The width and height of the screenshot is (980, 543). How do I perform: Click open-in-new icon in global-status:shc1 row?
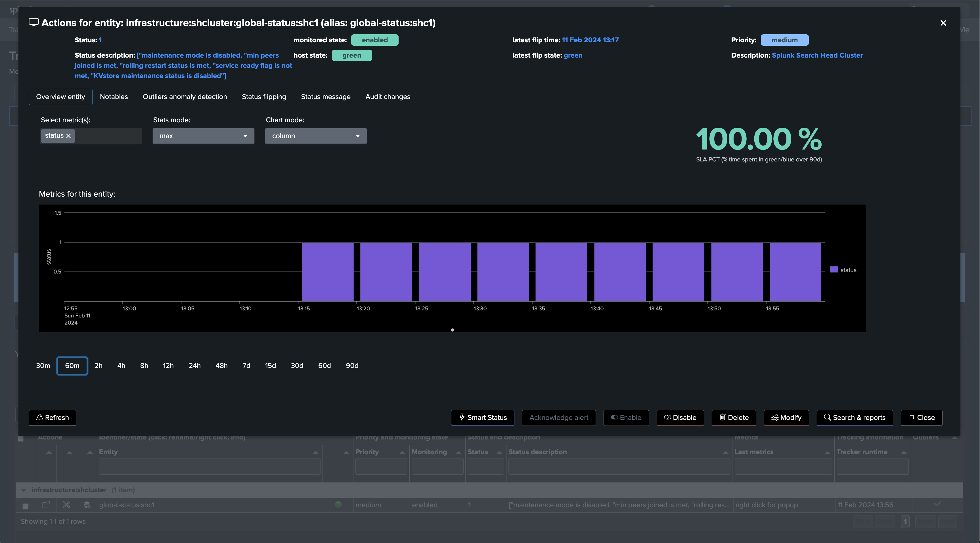[x=46, y=505]
